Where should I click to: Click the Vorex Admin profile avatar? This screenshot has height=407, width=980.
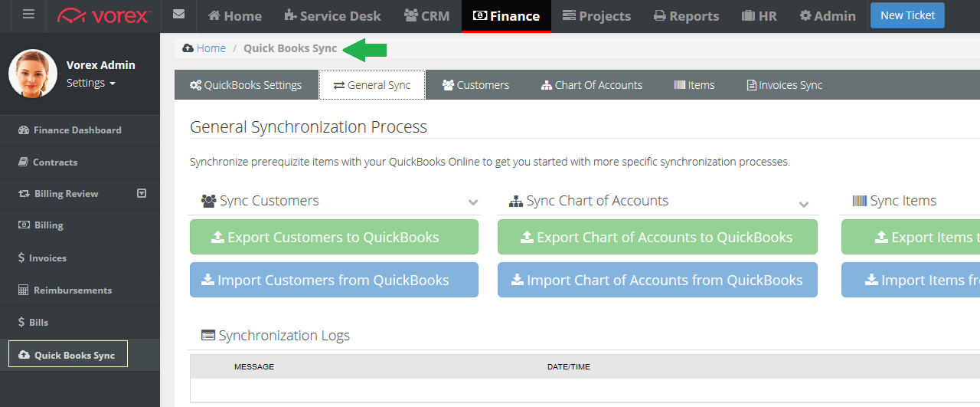(33, 74)
